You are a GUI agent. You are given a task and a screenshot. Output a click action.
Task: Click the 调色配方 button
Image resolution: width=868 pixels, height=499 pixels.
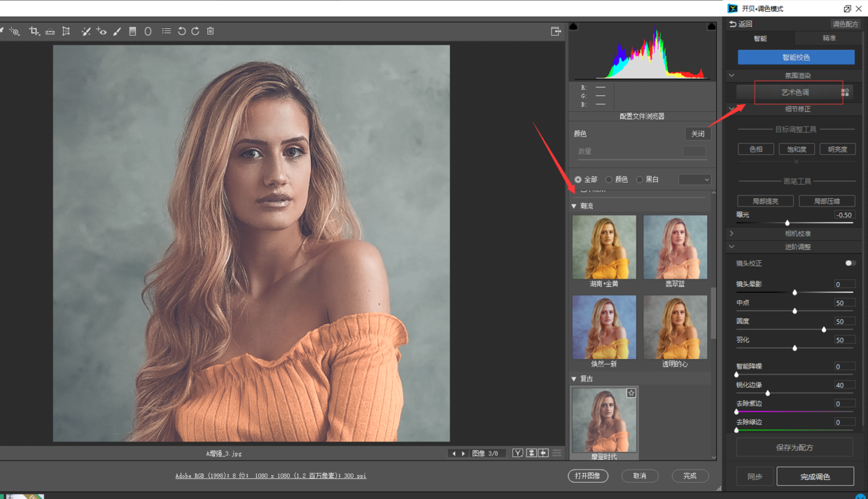coord(845,24)
